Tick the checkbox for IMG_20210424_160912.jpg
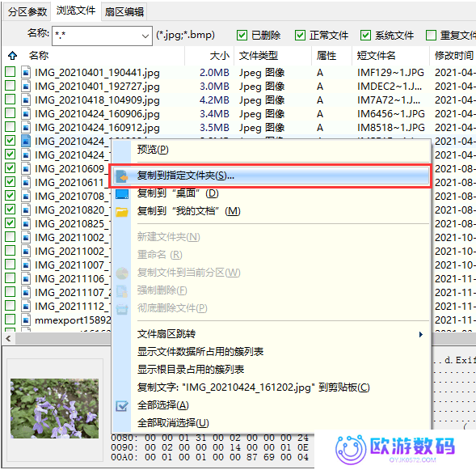The width and height of the screenshot is (476, 470). 11,127
